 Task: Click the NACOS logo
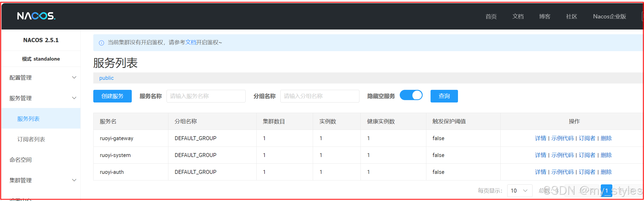point(36,16)
